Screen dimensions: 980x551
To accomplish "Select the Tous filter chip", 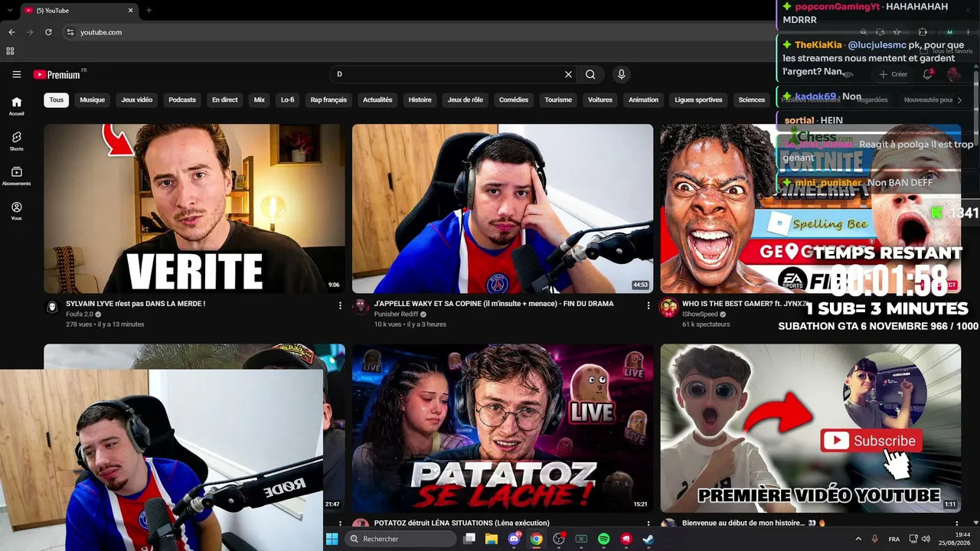I will click(57, 99).
